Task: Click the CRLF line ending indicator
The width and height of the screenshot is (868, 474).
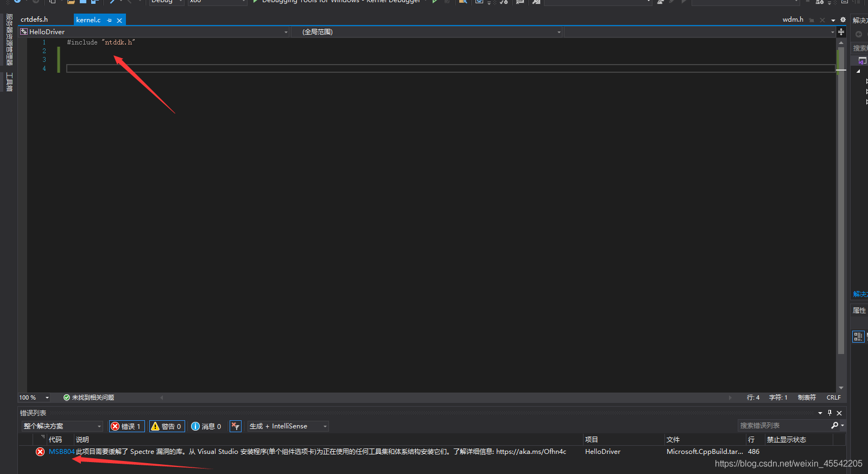Action: coord(833,397)
